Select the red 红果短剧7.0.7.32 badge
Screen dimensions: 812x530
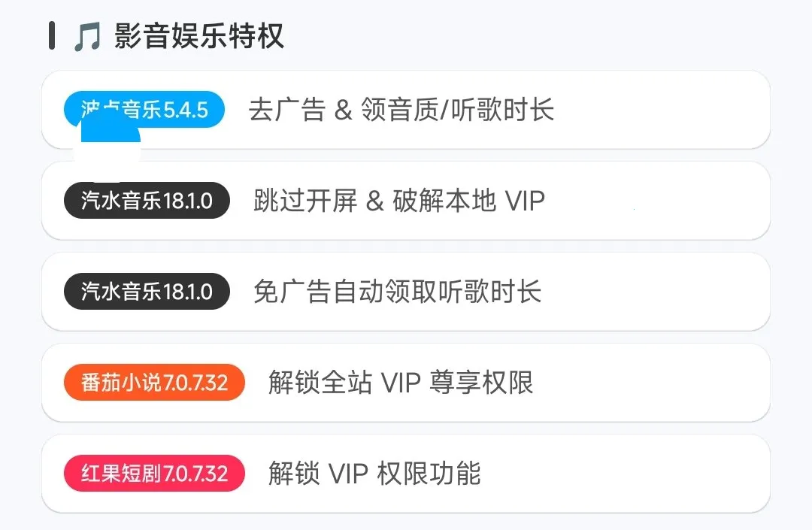[x=154, y=474]
